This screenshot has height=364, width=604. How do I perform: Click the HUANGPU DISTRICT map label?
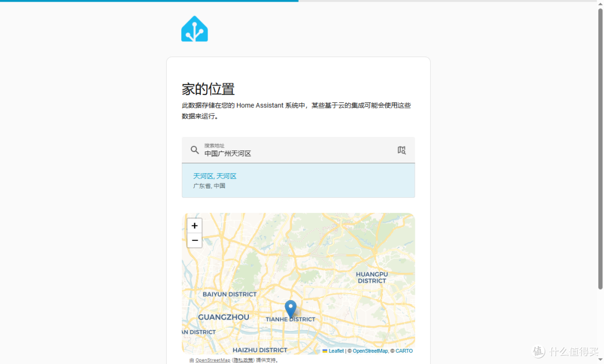pyautogui.click(x=372, y=277)
